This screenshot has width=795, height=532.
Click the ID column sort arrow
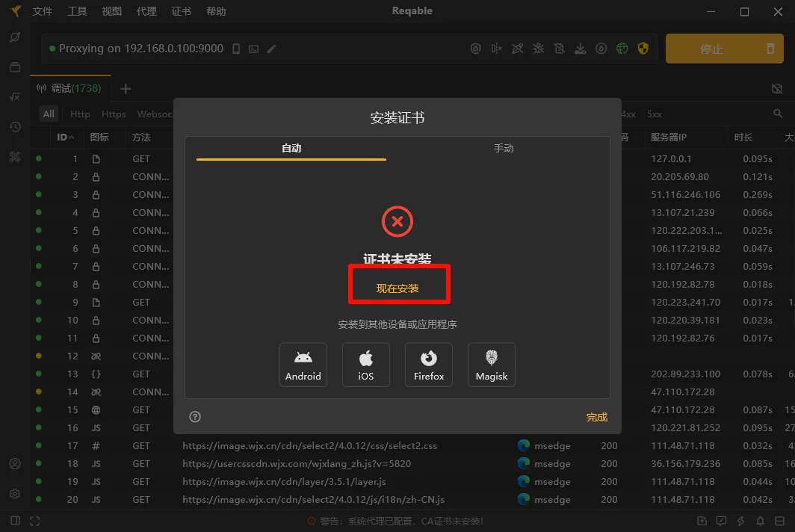click(x=72, y=137)
